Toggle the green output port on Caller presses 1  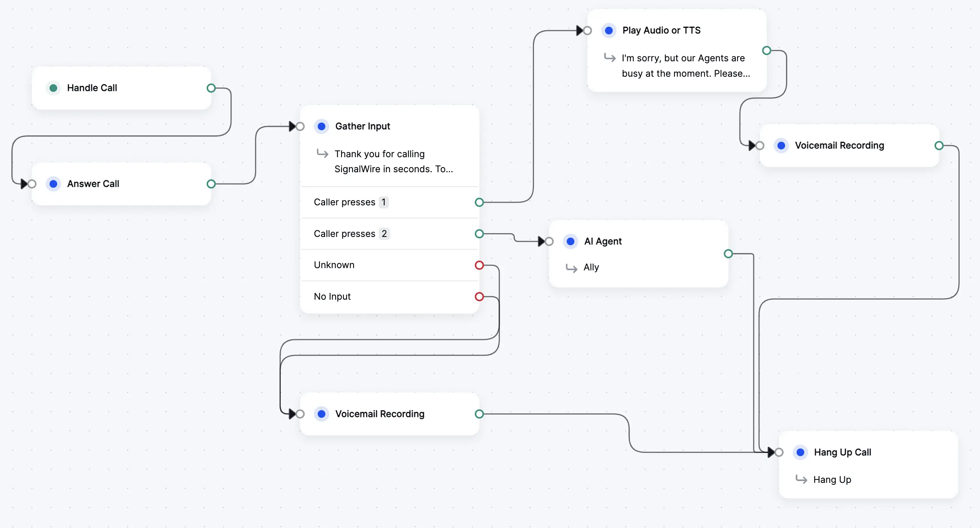pos(479,202)
